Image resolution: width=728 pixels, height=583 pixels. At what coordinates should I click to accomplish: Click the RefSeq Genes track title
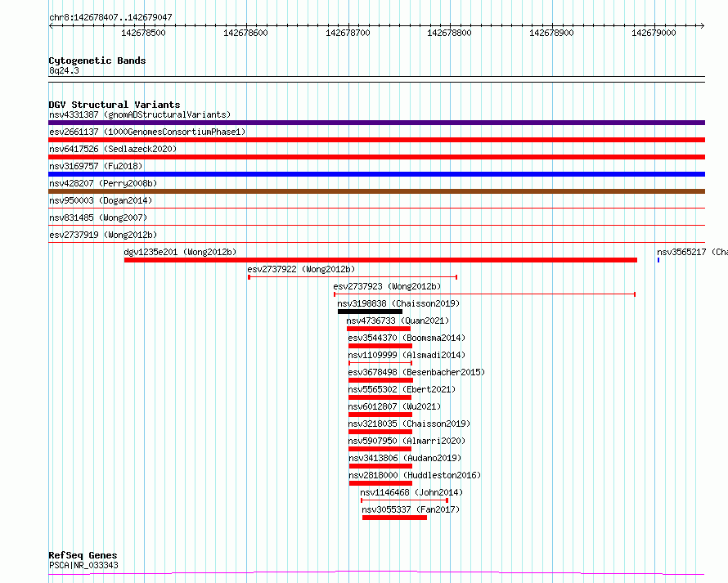point(83,555)
